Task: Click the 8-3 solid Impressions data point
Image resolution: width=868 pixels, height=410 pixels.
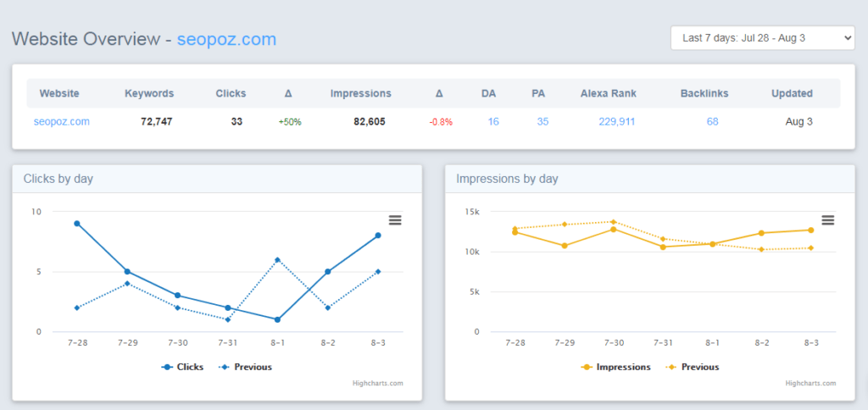Action: click(811, 230)
